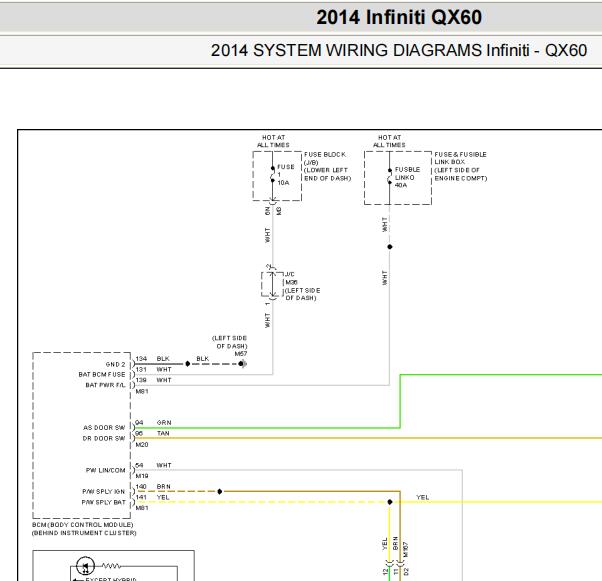Click the 2014 Infiniti QX60 page title
The width and height of the screenshot is (602, 581).
tap(399, 17)
